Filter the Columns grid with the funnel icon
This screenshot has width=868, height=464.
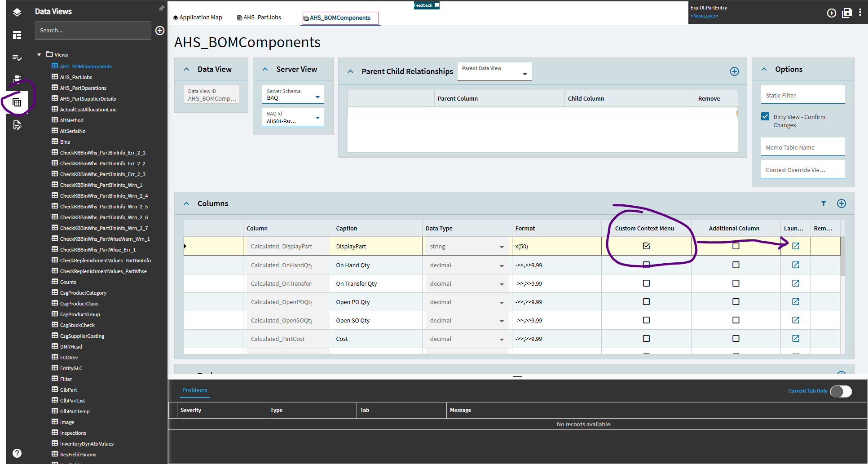tap(824, 203)
